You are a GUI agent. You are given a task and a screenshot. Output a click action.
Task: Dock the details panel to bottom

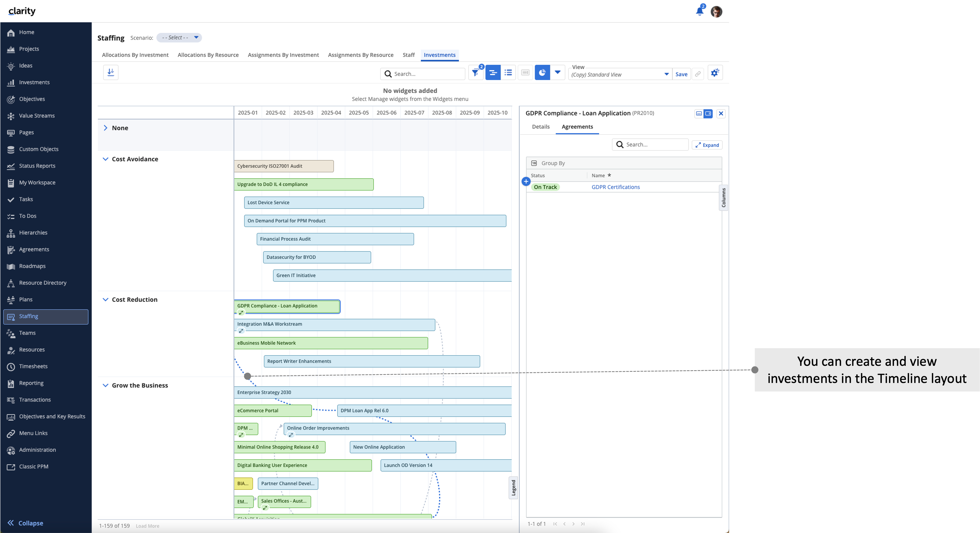pos(699,113)
